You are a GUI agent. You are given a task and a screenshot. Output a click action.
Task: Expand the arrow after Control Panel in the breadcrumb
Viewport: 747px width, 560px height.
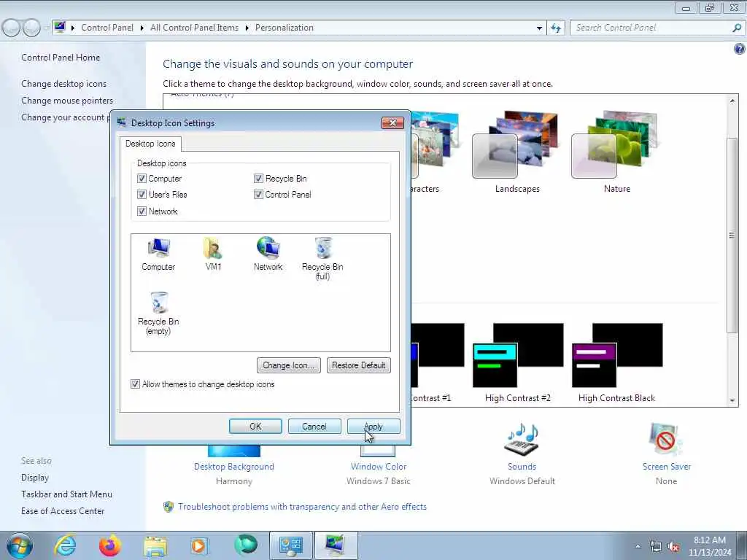[142, 28]
